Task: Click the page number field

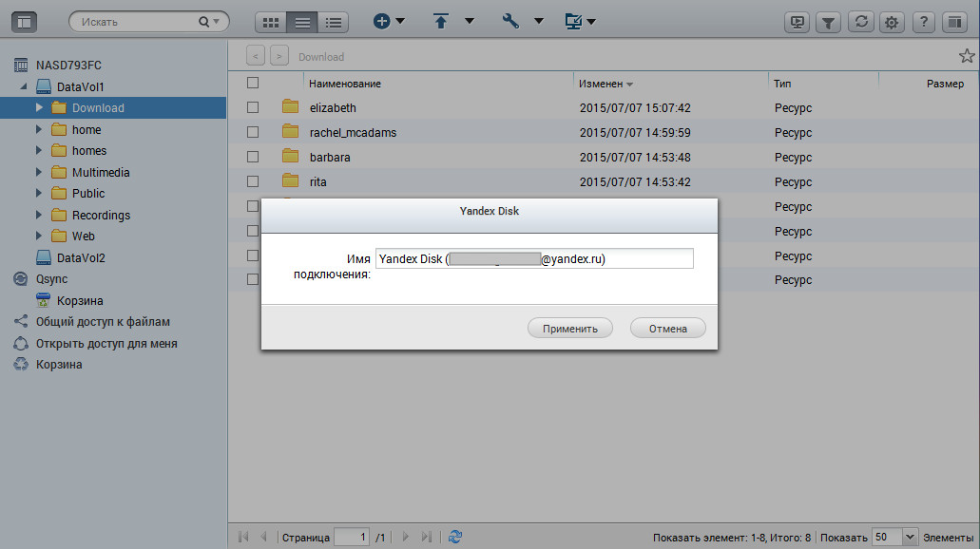Action: [x=352, y=538]
